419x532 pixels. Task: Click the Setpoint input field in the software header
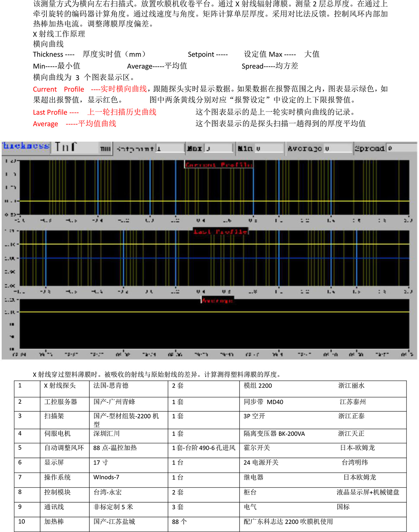tap(170, 149)
